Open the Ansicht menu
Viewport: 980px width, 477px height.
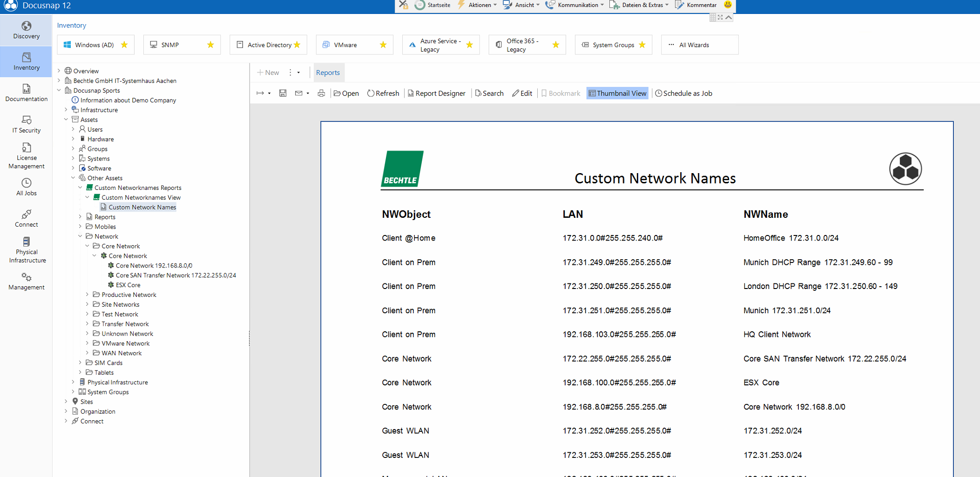[x=521, y=5]
